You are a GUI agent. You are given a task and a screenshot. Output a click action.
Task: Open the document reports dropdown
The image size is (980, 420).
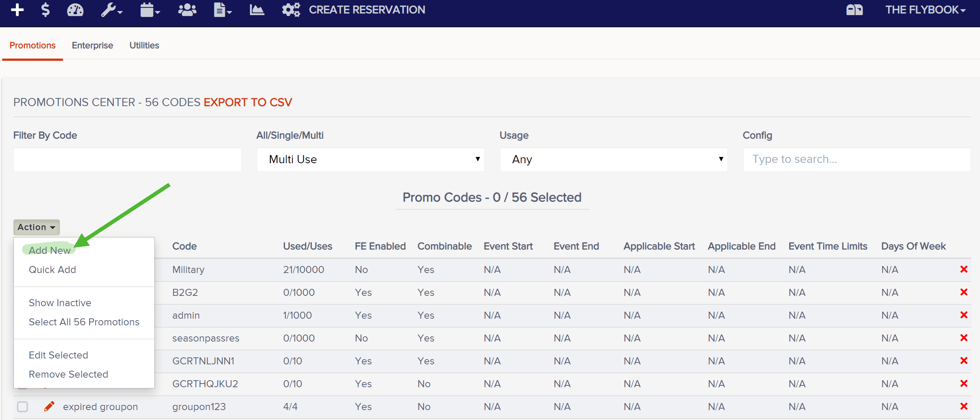(x=223, y=10)
